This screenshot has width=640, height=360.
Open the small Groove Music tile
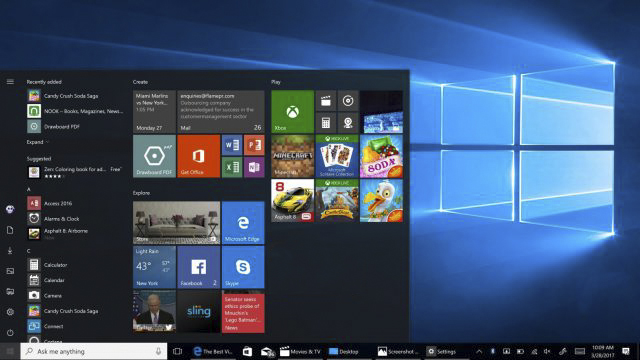348,101
